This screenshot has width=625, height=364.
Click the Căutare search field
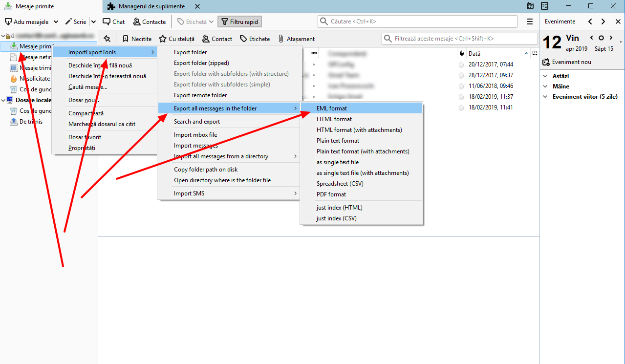[x=418, y=21]
